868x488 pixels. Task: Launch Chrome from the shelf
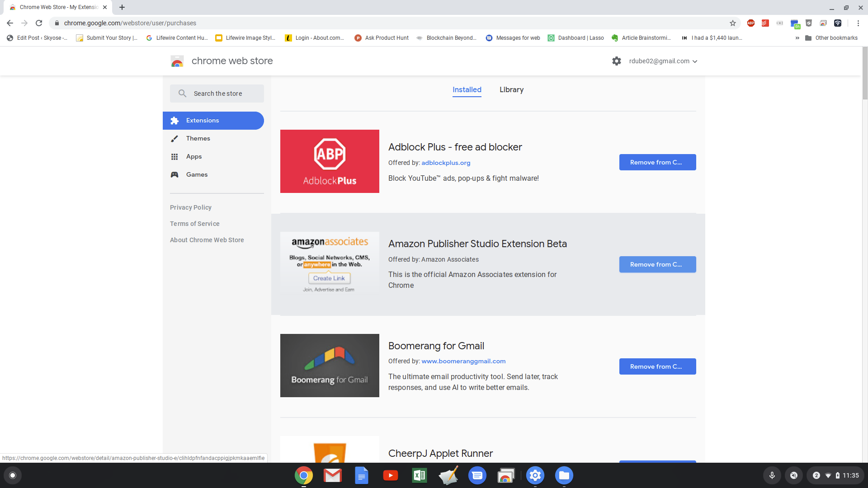[304, 475]
